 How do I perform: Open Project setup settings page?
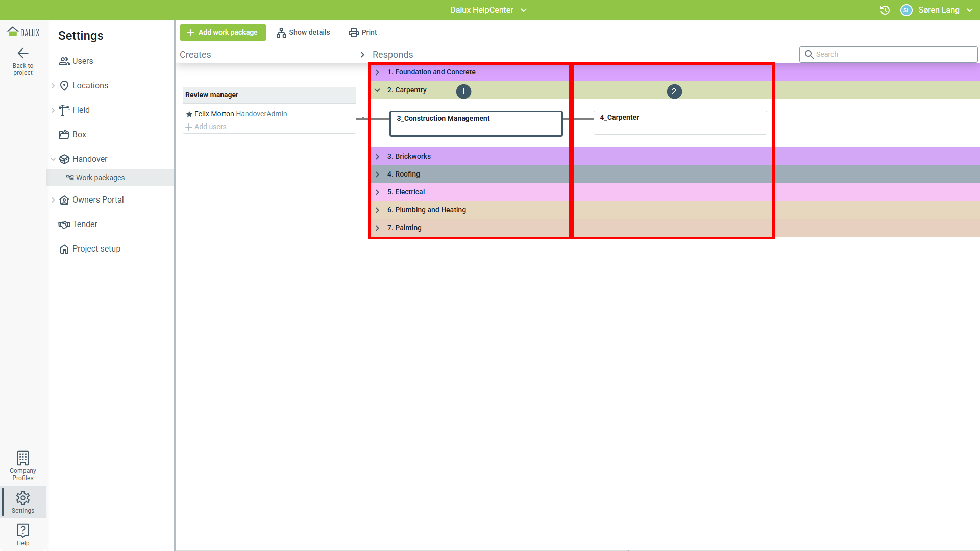coord(96,249)
